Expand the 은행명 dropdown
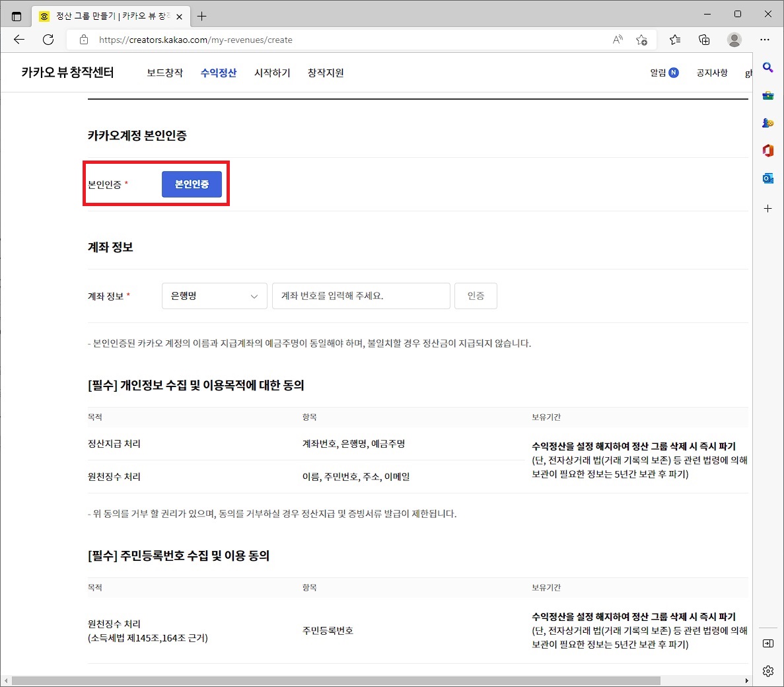This screenshot has width=784, height=687. coord(215,296)
